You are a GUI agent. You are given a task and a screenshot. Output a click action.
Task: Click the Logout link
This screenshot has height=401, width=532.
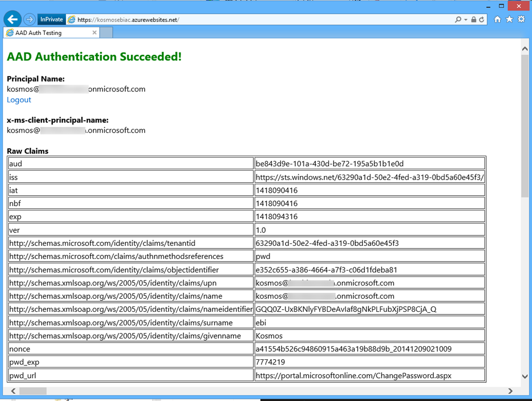coord(19,100)
